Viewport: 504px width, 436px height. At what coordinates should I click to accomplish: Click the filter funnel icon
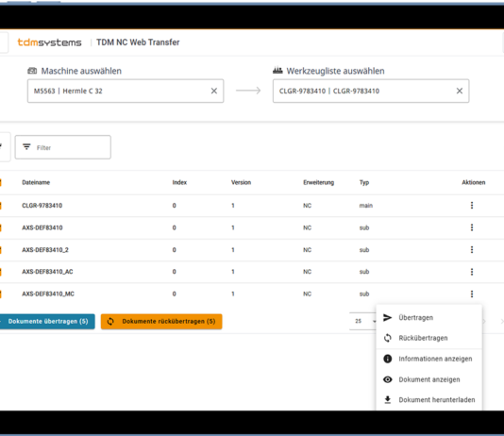[x=26, y=147]
